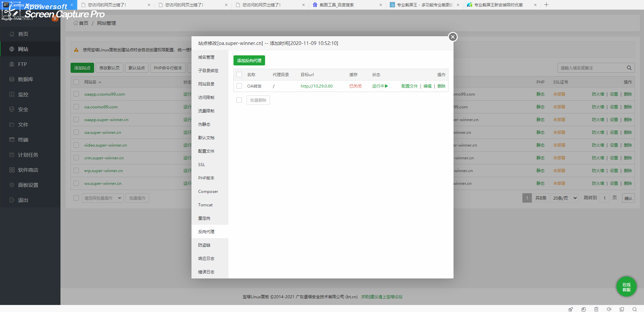Open the 20条/页 page size dropdown
644x312 pixels.
coord(564,198)
